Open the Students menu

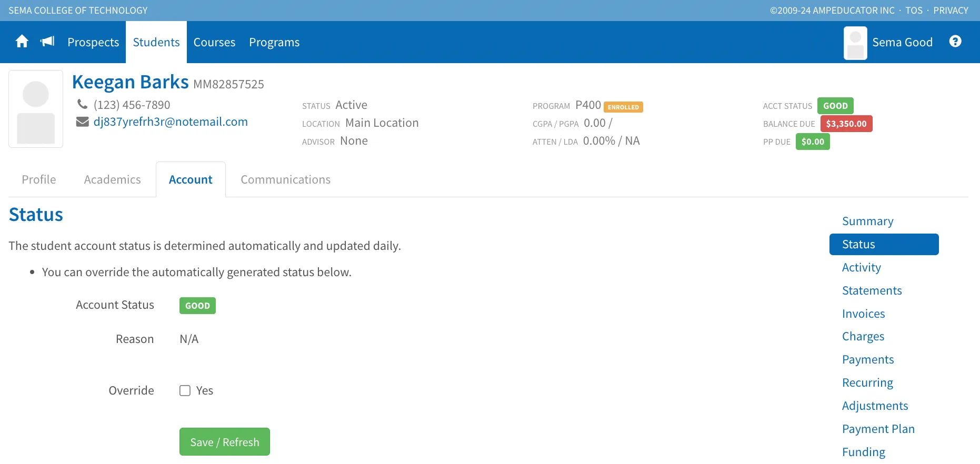pyautogui.click(x=156, y=42)
